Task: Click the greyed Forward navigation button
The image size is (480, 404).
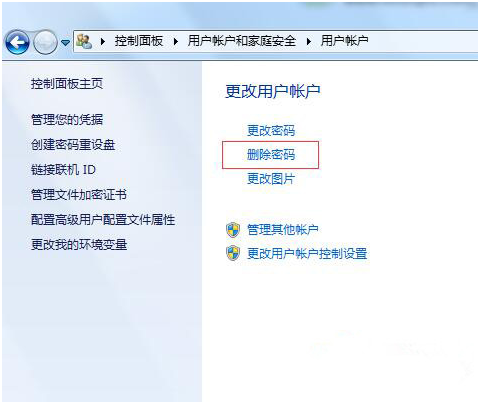Action: [x=45, y=42]
